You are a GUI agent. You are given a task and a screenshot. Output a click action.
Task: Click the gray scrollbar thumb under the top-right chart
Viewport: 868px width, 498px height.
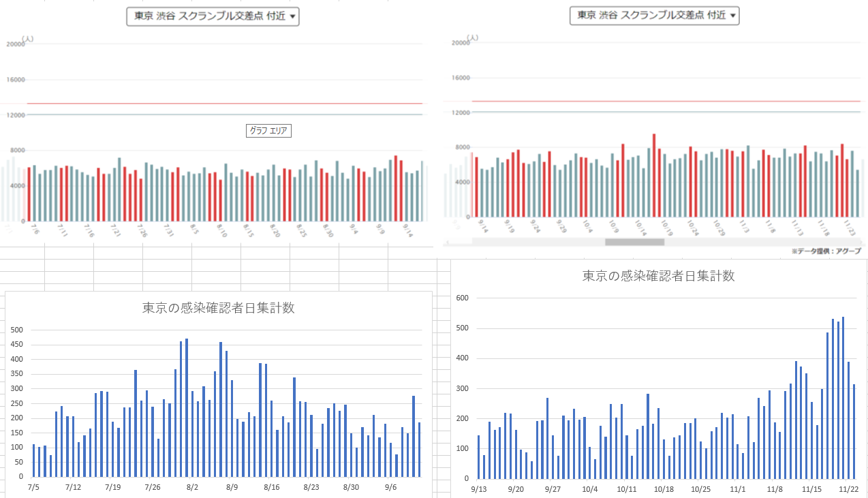tap(634, 242)
